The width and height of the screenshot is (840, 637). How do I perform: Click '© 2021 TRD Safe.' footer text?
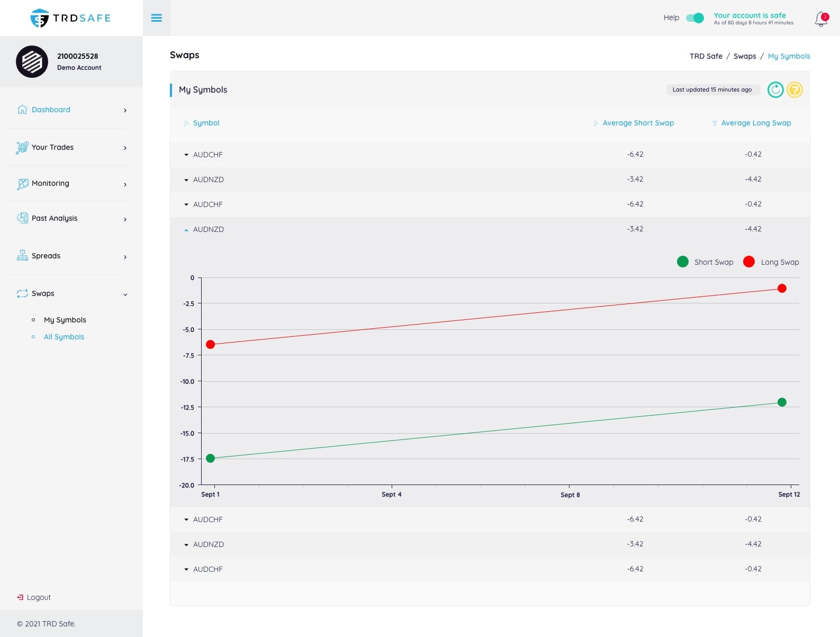click(46, 624)
